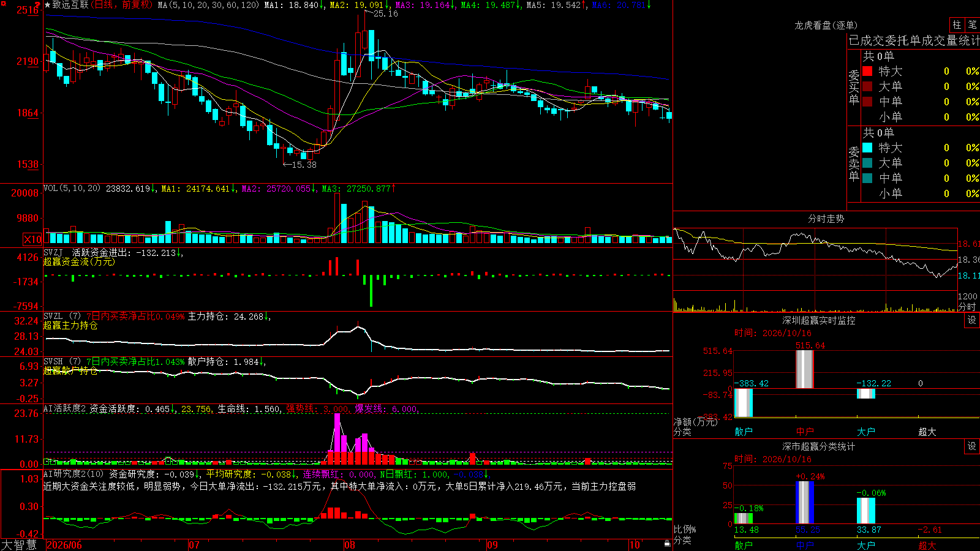Click the 柱 bar-mode button
The height and width of the screenshot is (551, 980).
957,25
